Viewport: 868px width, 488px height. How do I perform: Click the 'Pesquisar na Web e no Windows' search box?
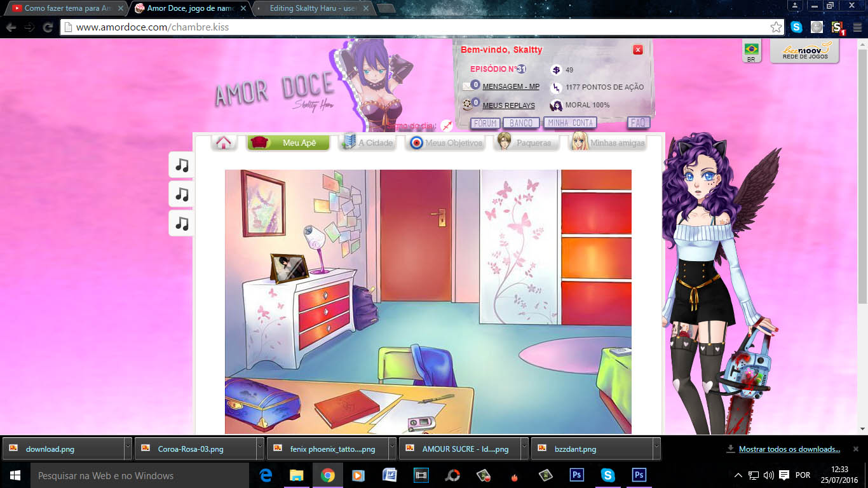[x=139, y=475]
